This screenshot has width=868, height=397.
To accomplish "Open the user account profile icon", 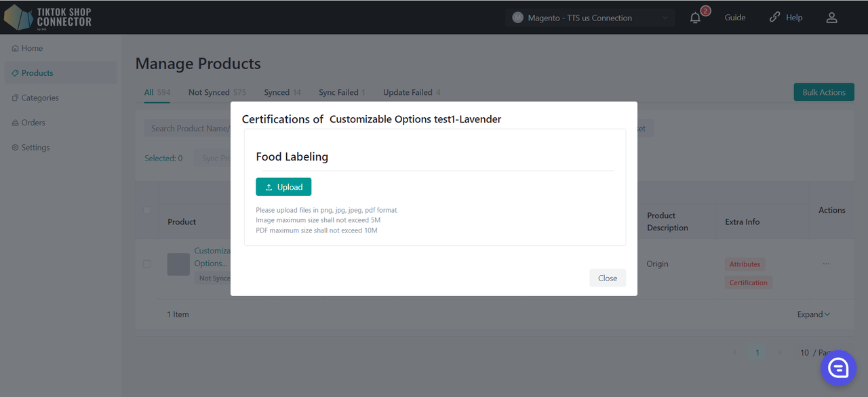I will coord(831,18).
